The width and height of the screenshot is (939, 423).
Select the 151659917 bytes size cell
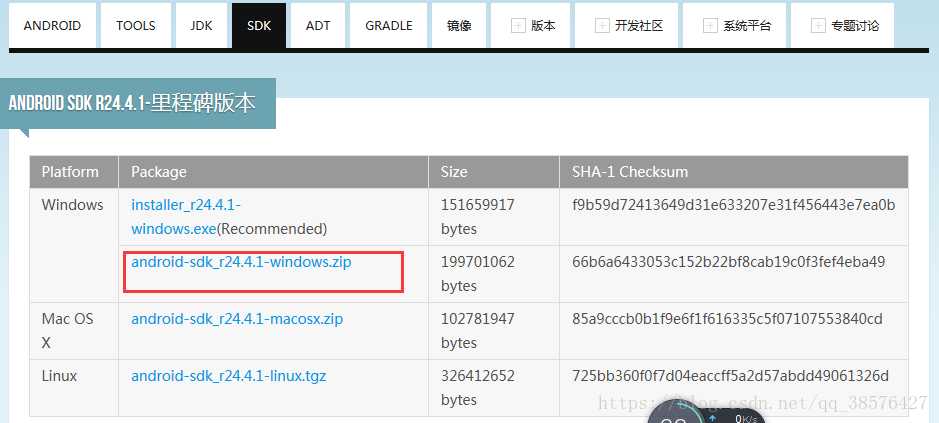(x=494, y=217)
